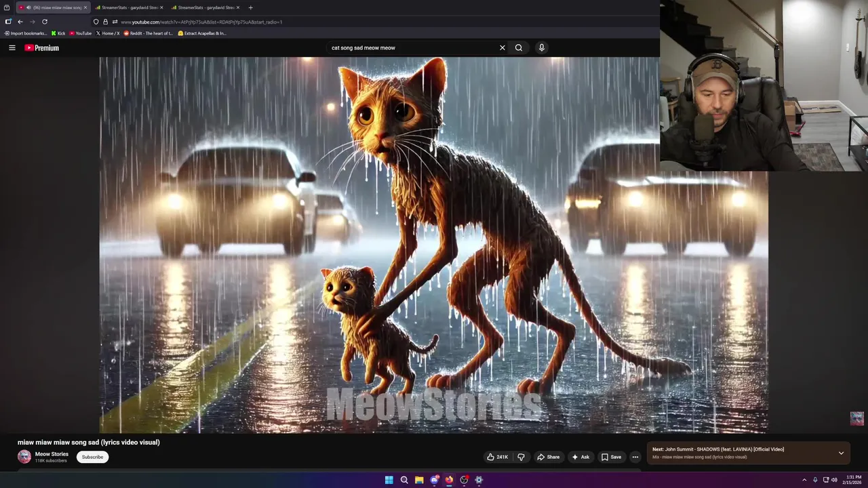Open Extract Acapellas bookmark
The width and height of the screenshot is (868, 488).
[x=202, y=33]
